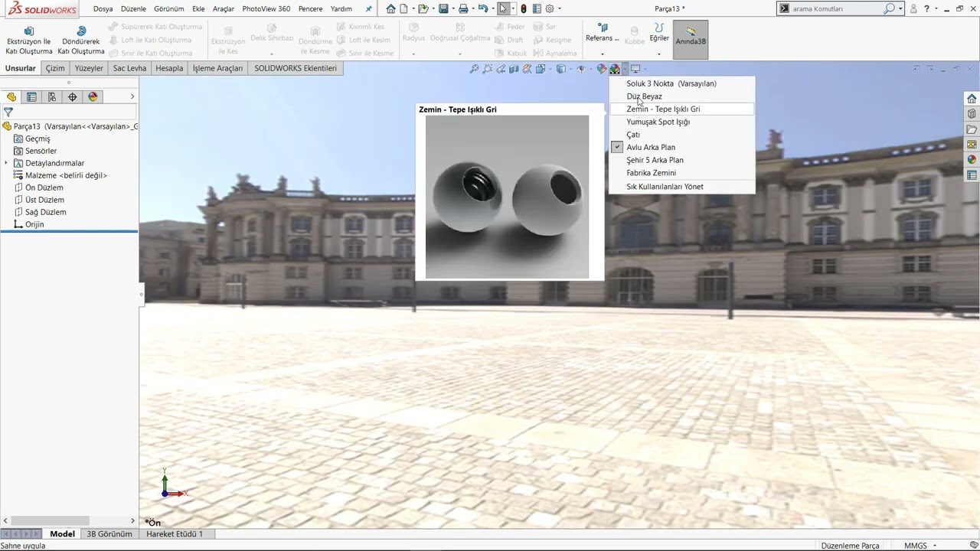Open the search commands dropdown arrow
This screenshot has width=980, height=551.
(x=900, y=9)
